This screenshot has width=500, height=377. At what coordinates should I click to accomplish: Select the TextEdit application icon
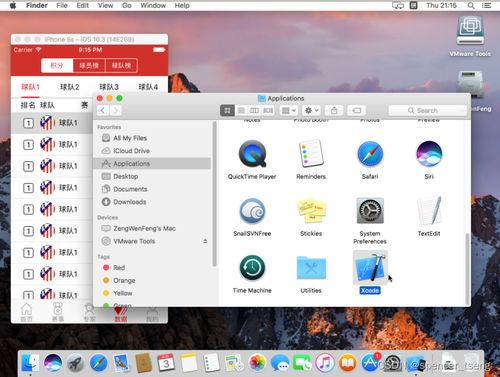(x=429, y=211)
